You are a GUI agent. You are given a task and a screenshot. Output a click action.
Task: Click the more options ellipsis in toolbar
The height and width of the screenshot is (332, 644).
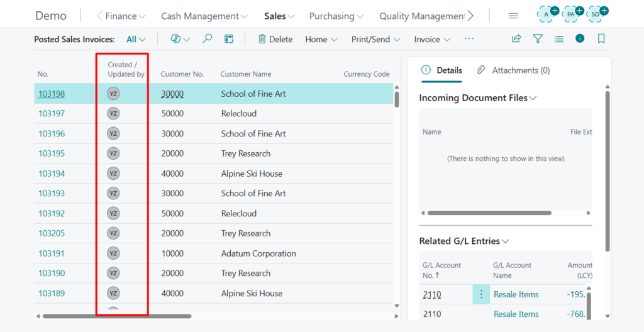[469, 39]
